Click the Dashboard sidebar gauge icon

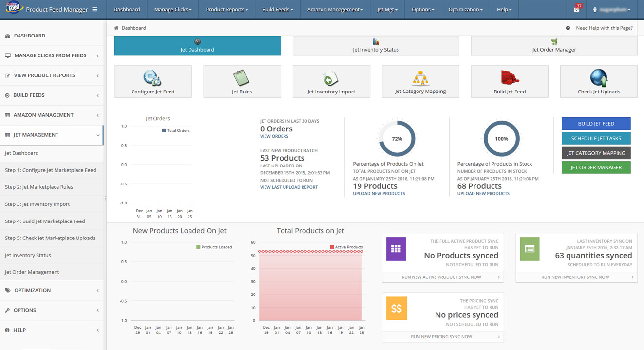click(x=7, y=36)
